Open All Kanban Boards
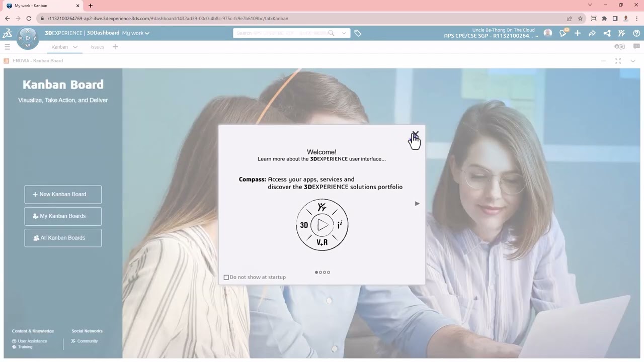644x362 pixels. coord(63,238)
